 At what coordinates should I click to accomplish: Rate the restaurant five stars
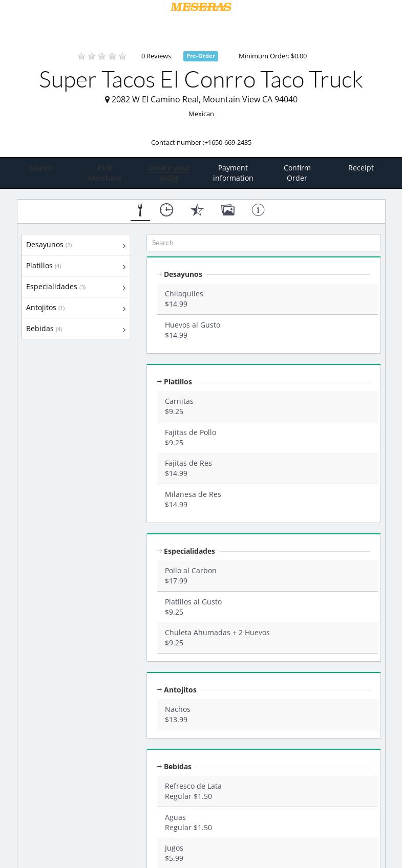pos(122,56)
